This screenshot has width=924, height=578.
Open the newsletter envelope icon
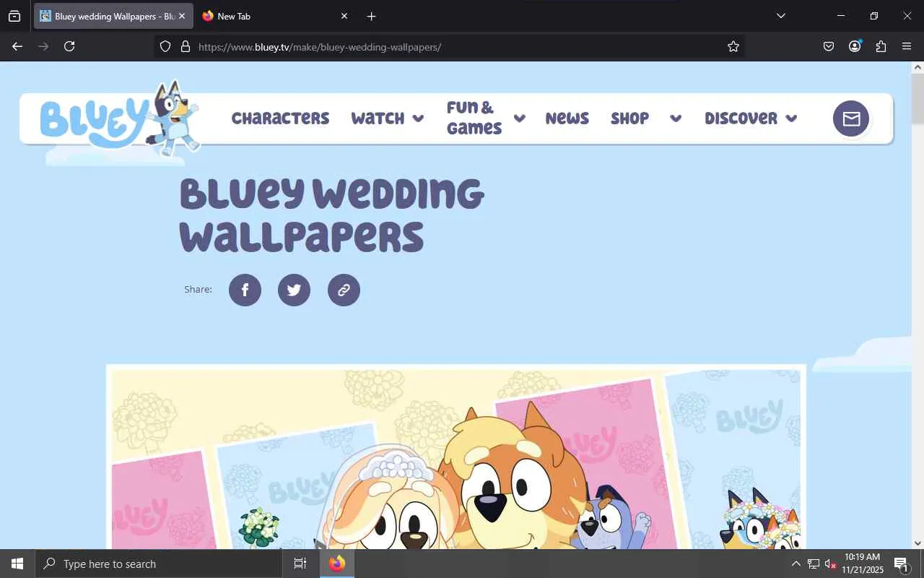pyautogui.click(x=851, y=118)
